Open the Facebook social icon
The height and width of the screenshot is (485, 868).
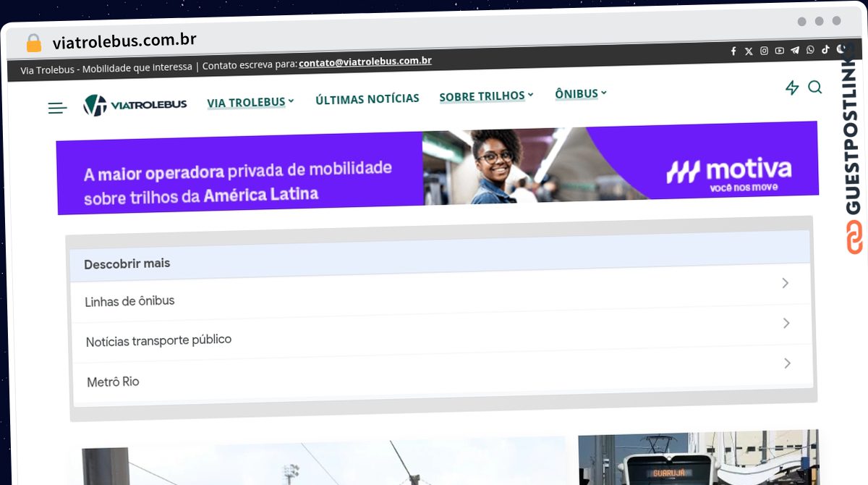pos(733,51)
